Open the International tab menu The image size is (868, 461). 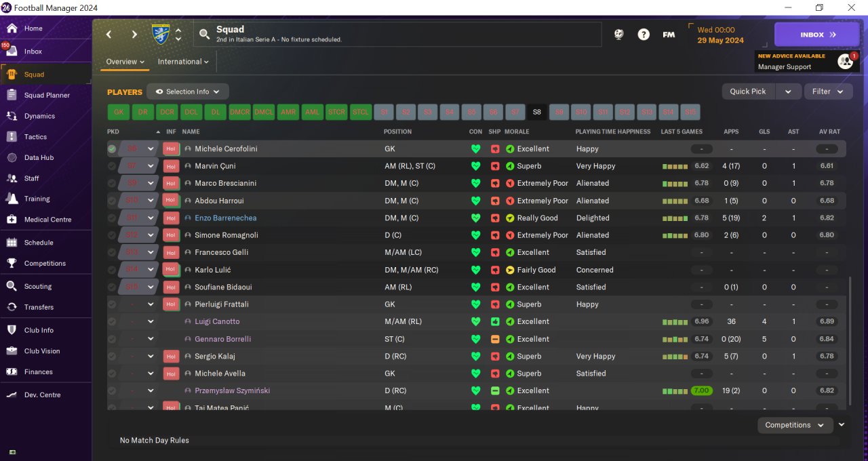183,62
